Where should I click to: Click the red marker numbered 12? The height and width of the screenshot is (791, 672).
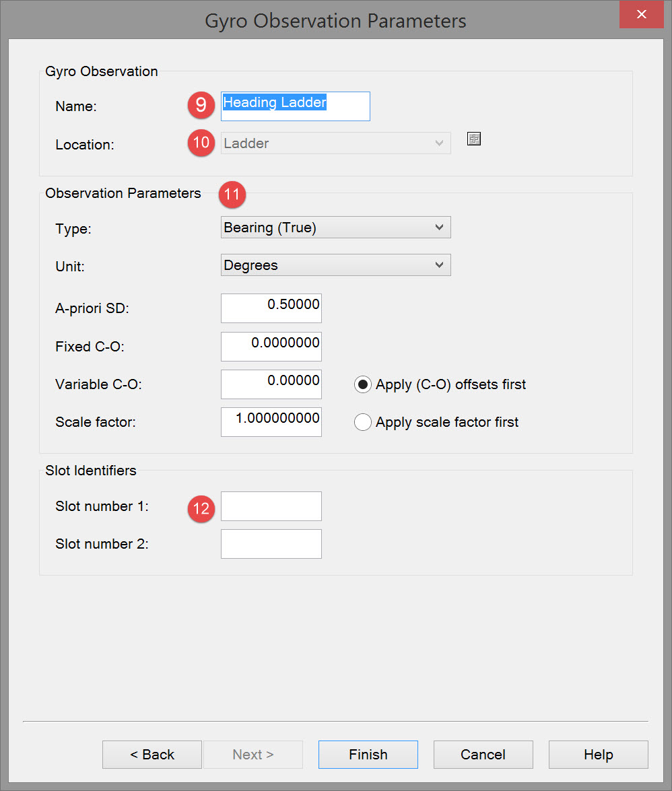[x=201, y=510]
